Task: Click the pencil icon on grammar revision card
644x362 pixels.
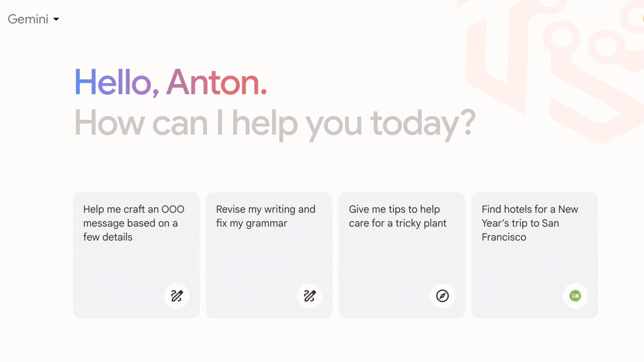Action: pyautogui.click(x=310, y=296)
